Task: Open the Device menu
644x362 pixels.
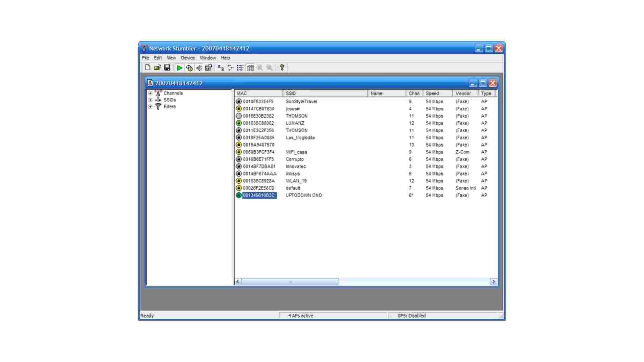Action: (188, 58)
